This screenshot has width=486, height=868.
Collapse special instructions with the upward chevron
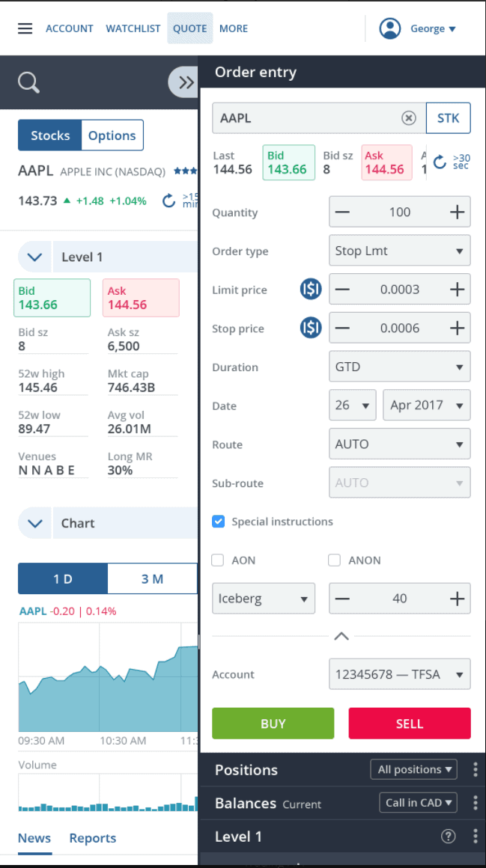pyautogui.click(x=341, y=635)
